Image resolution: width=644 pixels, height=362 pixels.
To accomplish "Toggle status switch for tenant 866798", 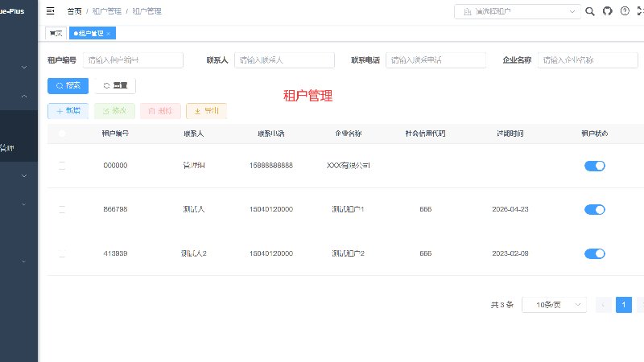I will (595, 210).
